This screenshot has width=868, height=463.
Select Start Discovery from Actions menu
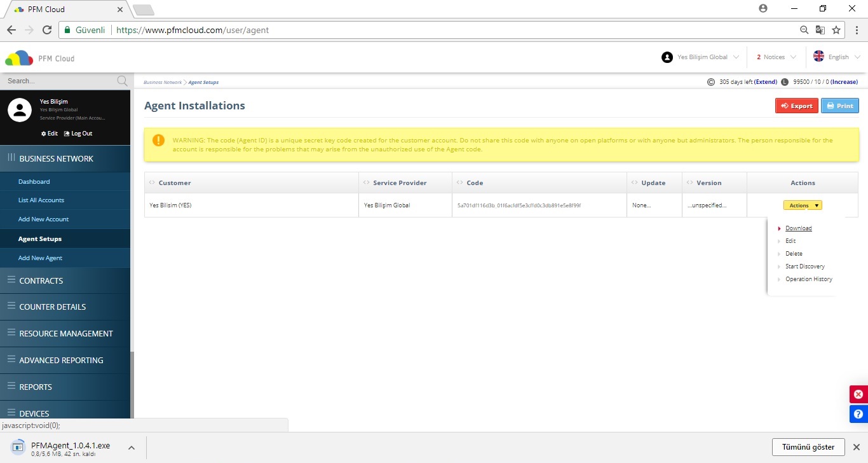tap(805, 266)
